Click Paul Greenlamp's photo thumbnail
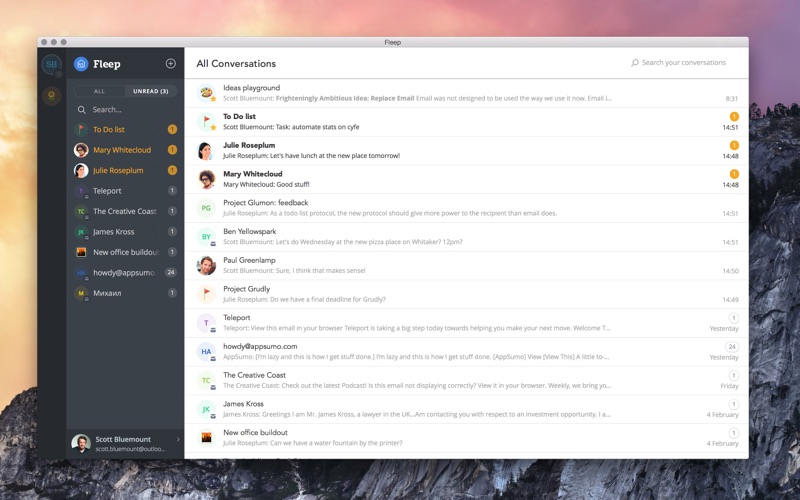This screenshot has height=500, width=800. [x=206, y=265]
